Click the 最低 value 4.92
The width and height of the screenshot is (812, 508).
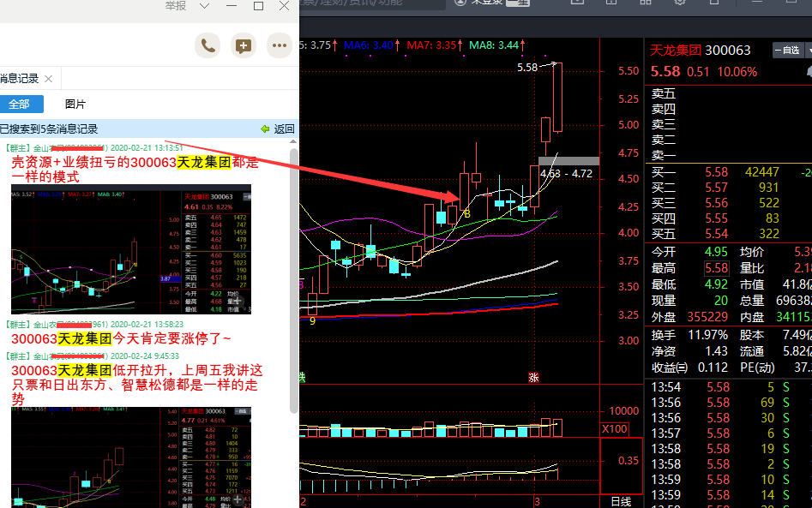[x=716, y=284]
